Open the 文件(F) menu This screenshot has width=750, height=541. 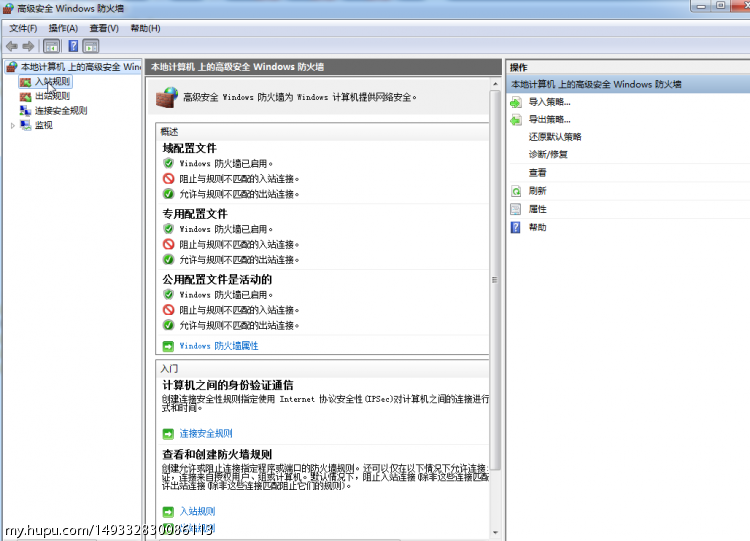coord(23,28)
